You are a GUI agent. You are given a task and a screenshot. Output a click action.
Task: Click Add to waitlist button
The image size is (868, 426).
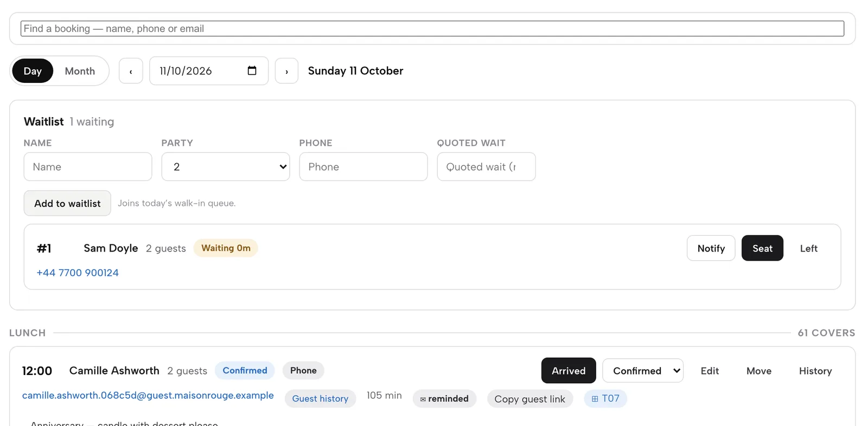click(67, 203)
